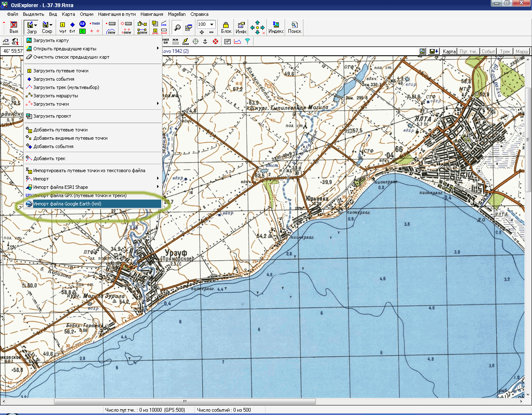Viewport: 532px width, 415px height.
Task: Click the Блок lock icon
Action: [226, 27]
